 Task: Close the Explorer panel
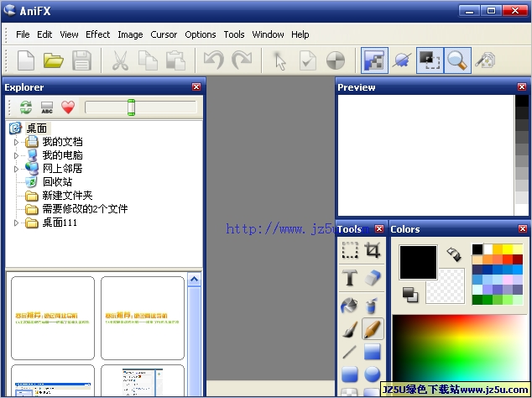click(x=196, y=87)
